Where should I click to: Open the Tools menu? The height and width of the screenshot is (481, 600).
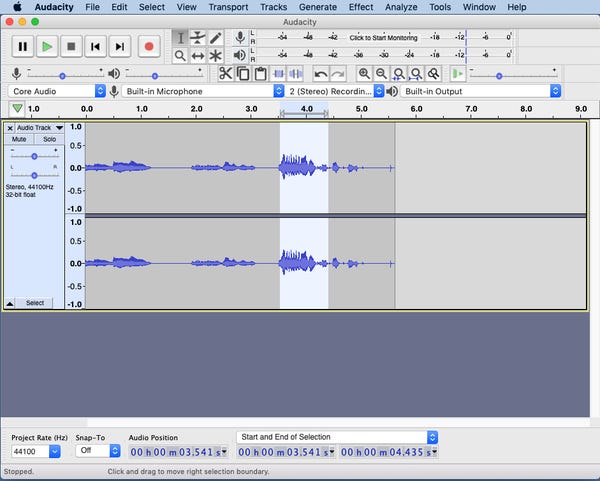click(x=440, y=7)
